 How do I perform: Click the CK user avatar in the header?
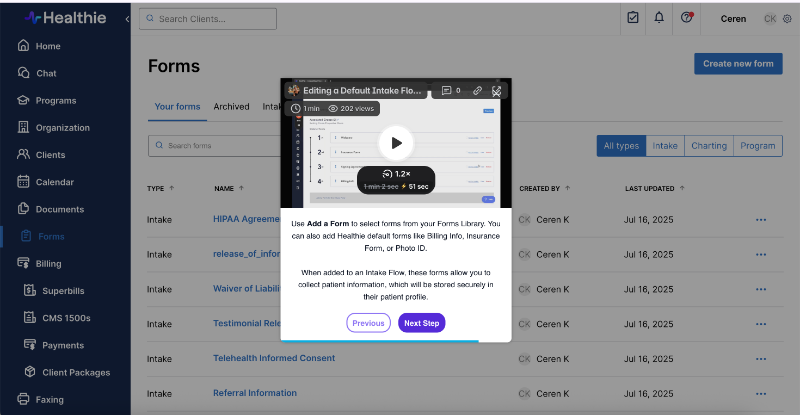coord(770,19)
